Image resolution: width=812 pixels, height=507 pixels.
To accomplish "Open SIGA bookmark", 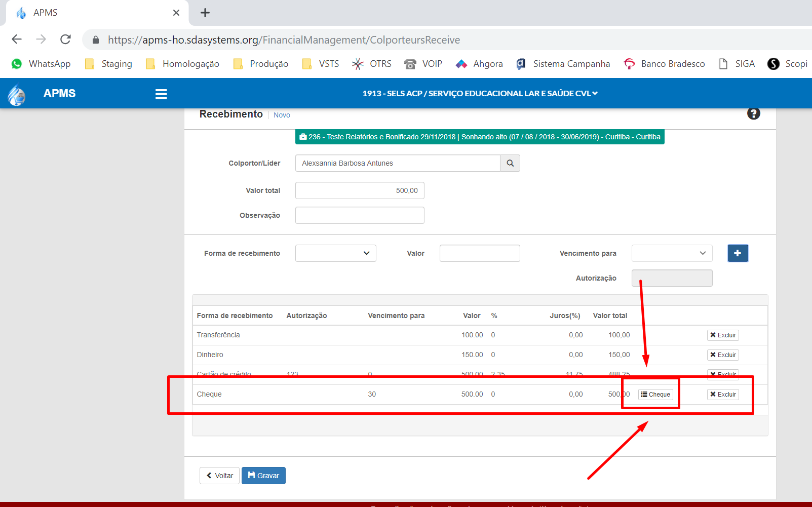I will click(737, 64).
